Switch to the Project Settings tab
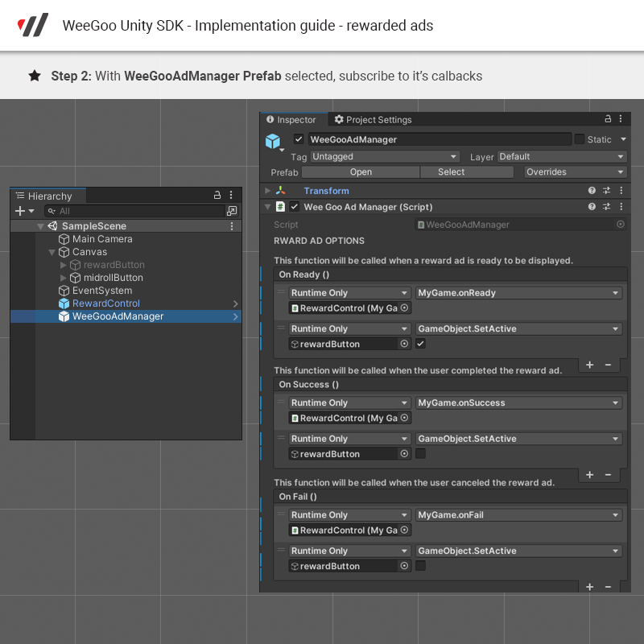The height and width of the screenshot is (644, 644). (373, 120)
